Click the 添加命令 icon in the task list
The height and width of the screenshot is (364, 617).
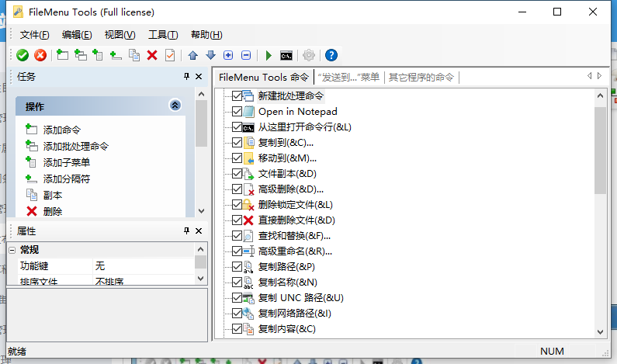coord(32,129)
